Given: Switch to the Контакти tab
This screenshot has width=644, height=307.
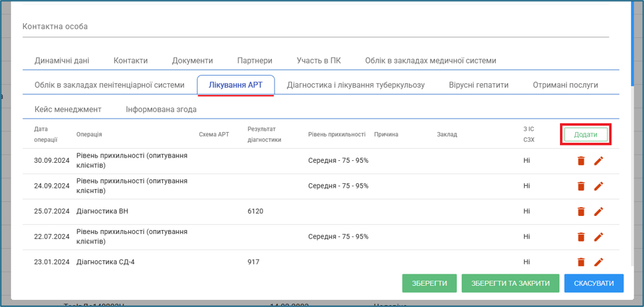Looking at the screenshot, I should point(131,61).
